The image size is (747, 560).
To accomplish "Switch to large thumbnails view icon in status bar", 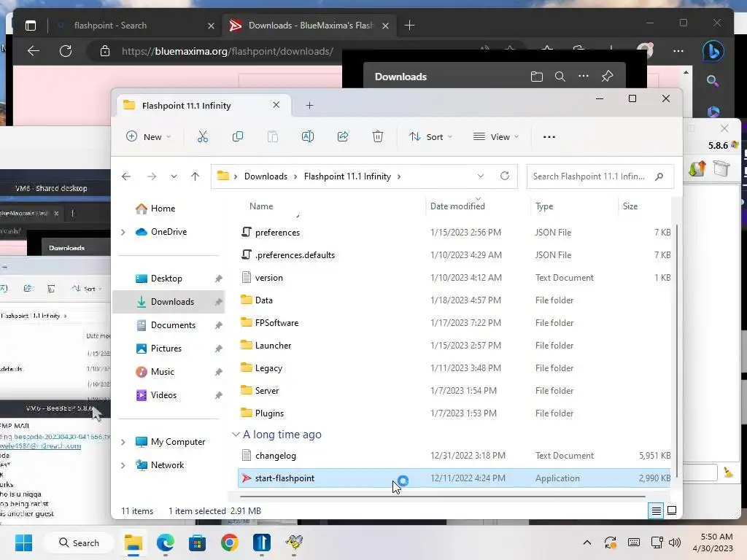I will pyautogui.click(x=672, y=511).
